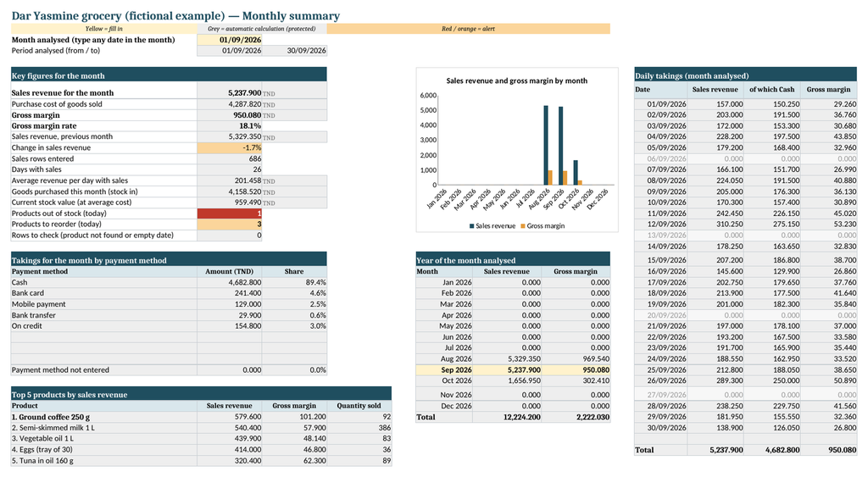The width and height of the screenshot is (868, 477).
Task: Select the highlighted Sep 2026 month row
Action: pyautogui.click(x=513, y=369)
